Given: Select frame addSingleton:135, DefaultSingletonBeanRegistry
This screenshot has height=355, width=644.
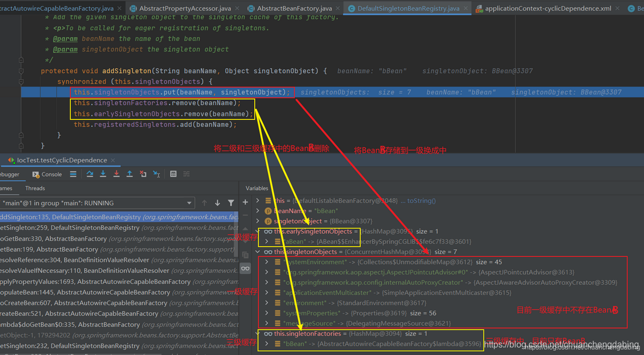Looking at the screenshot, I should 119,217.
